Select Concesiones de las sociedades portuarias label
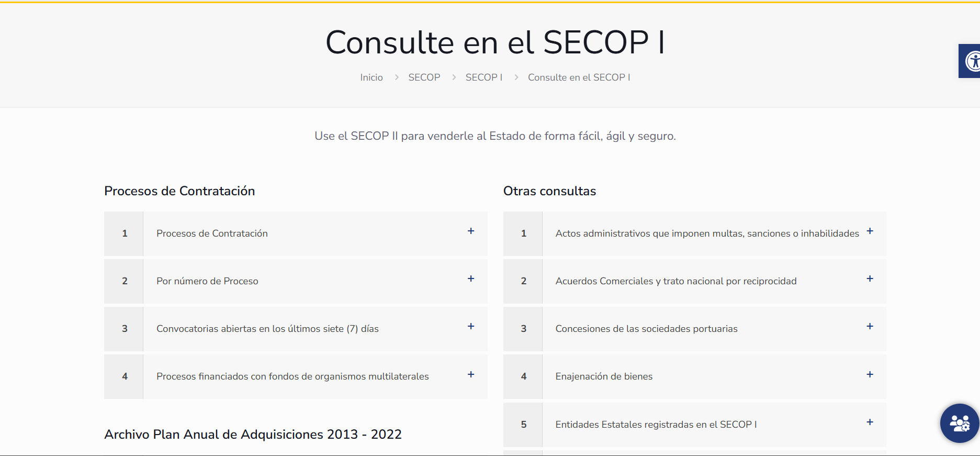 point(647,329)
